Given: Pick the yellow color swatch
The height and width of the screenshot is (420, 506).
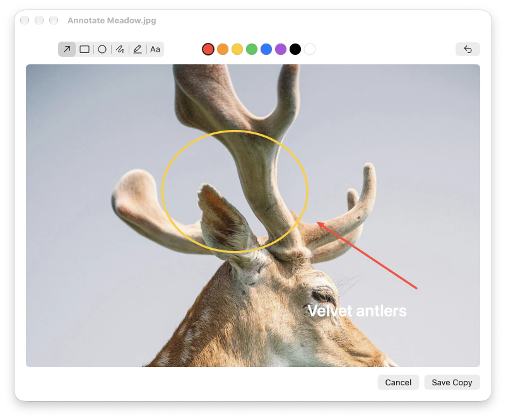Looking at the screenshot, I should pos(237,49).
